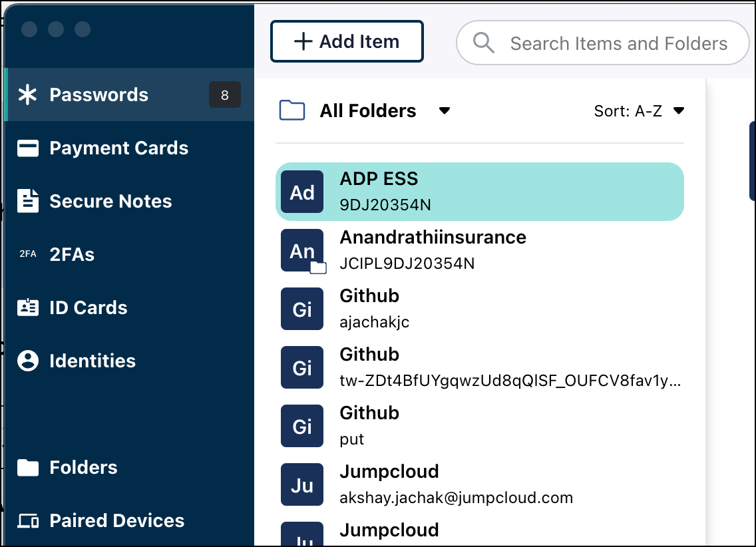The height and width of the screenshot is (547, 756).
Task: Click the Payment Cards icon in sidebar
Action: (27, 148)
